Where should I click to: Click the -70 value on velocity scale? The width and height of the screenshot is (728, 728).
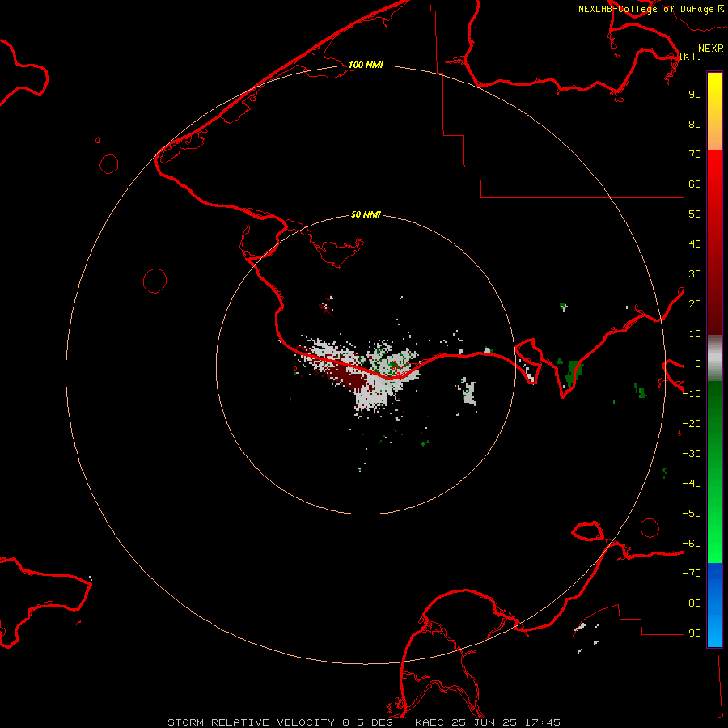(x=692, y=573)
